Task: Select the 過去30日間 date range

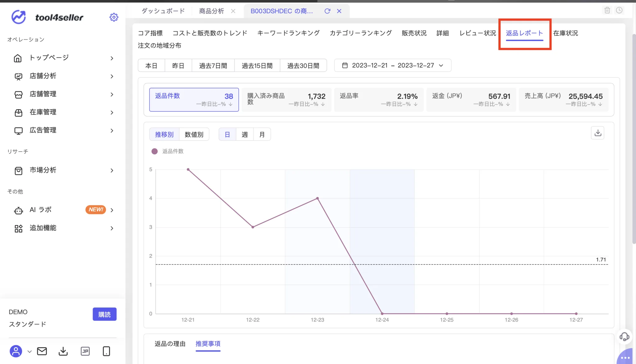Action: (x=303, y=65)
